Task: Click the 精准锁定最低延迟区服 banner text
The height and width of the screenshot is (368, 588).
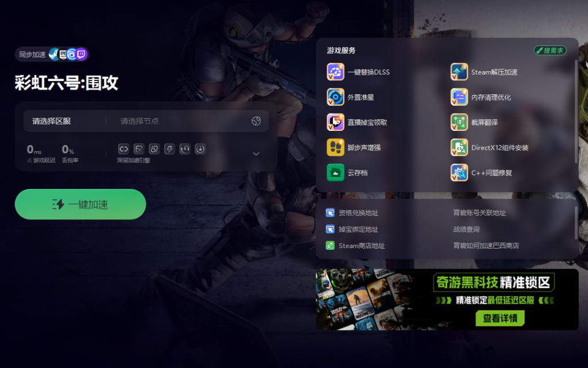Action: point(495,300)
